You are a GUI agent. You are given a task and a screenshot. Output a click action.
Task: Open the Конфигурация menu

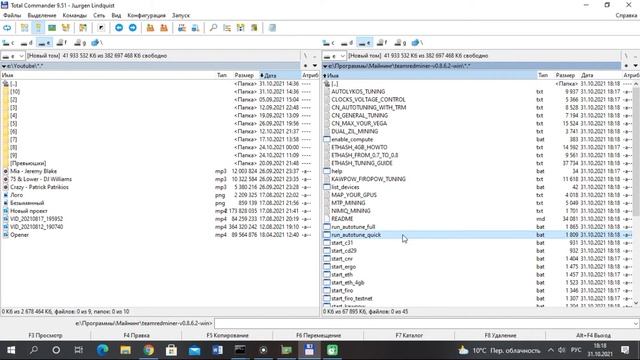147,15
